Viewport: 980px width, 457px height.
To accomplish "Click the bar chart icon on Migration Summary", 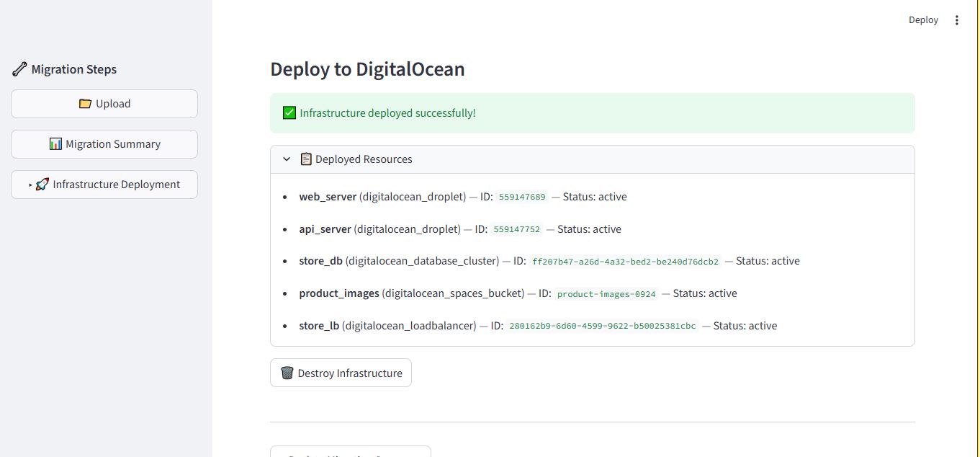I will [55, 144].
